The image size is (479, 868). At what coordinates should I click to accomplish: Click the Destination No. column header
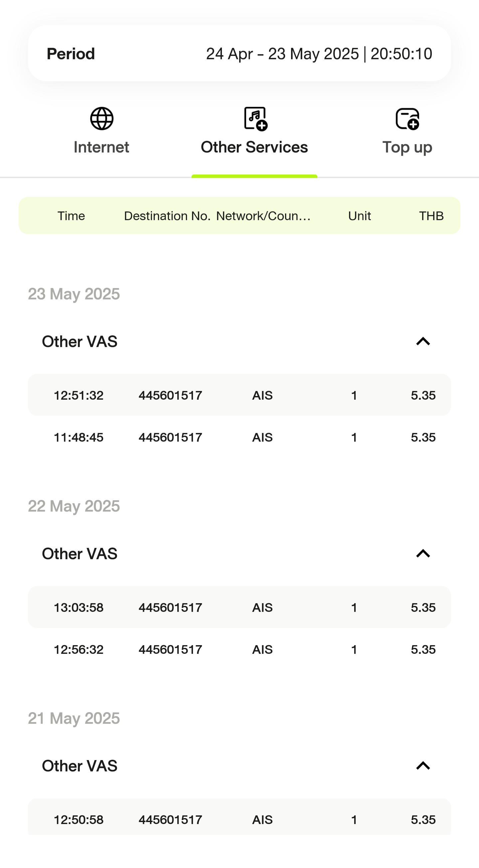167,216
